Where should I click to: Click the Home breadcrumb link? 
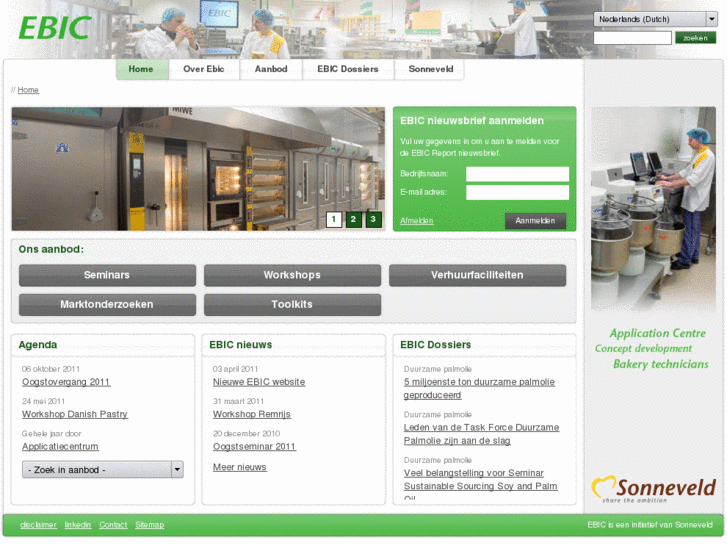(x=28, y=90)
